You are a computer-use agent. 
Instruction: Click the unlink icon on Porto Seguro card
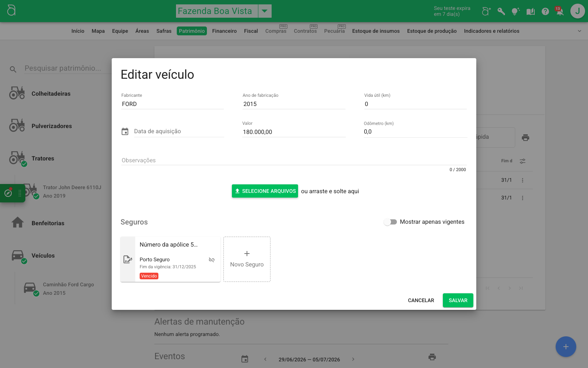pos(212,260)
